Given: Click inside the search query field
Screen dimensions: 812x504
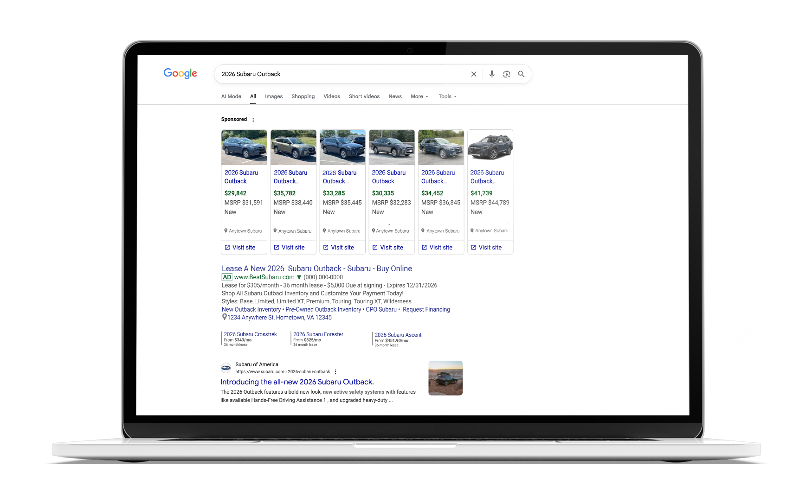Looking at the screenshot, I should 339,74.
